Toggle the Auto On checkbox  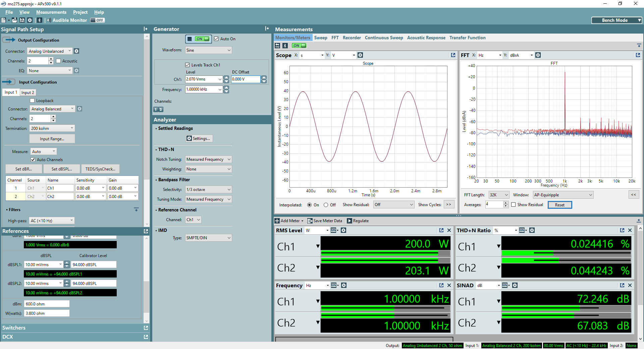216,39
